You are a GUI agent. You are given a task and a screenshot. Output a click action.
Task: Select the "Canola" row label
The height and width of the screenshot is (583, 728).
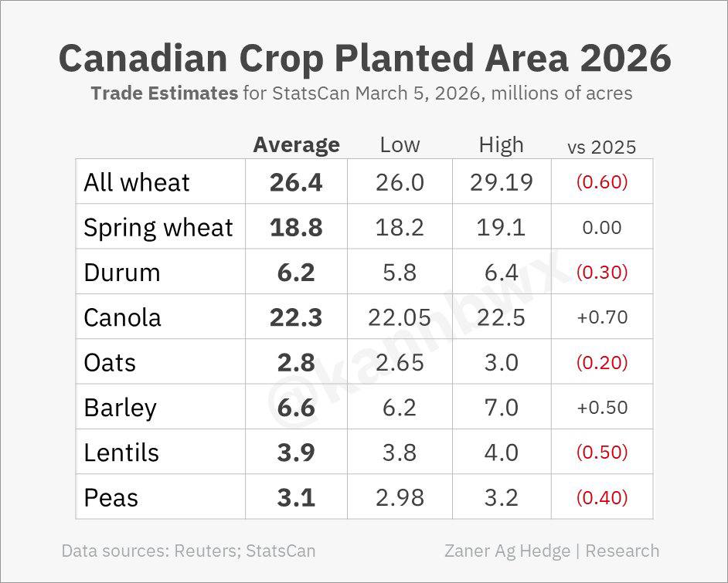tap(122, 317)
